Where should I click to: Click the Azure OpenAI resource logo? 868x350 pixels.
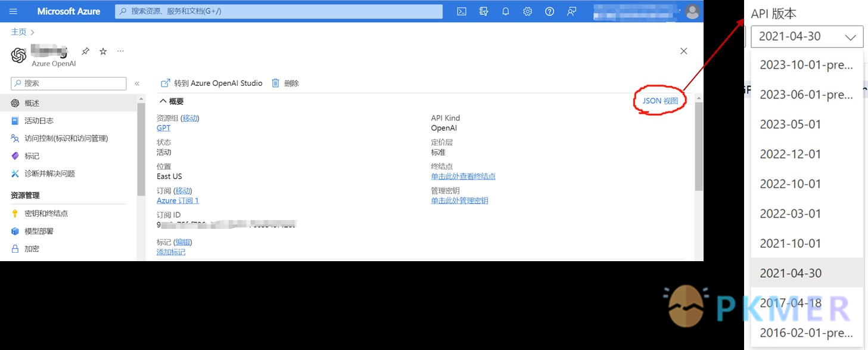(19, 55)
